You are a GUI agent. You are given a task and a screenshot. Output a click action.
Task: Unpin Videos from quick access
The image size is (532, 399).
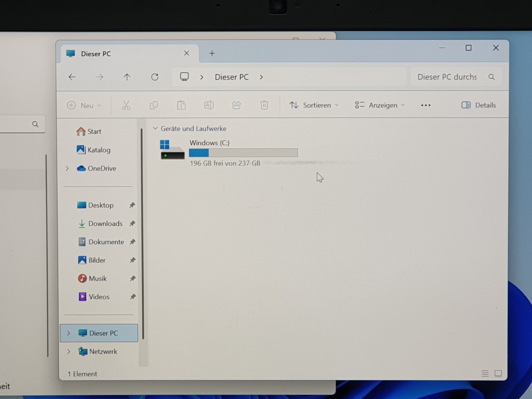pyautogui.click(x=133, y=297)
